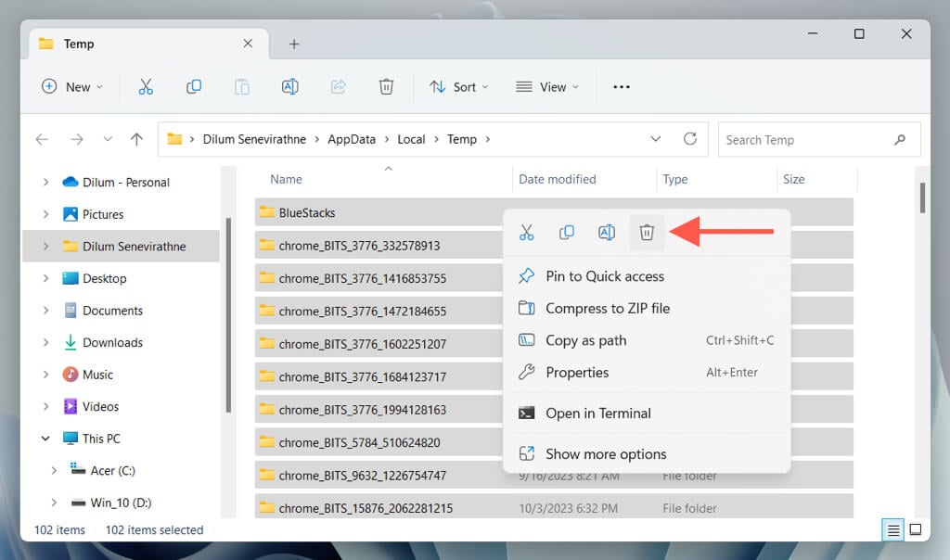Select Pin to Quick access

pos(647,276)
